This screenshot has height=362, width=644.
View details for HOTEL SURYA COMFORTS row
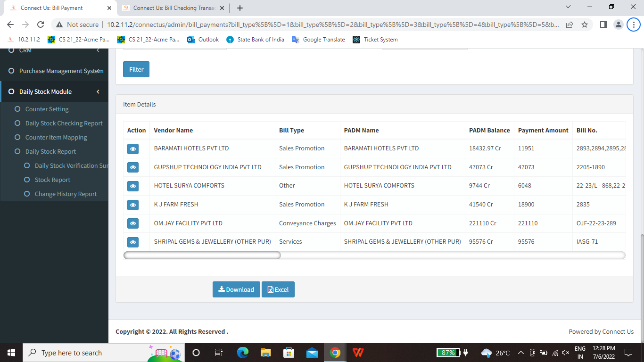pyautogui.click(x=133, y=186)
